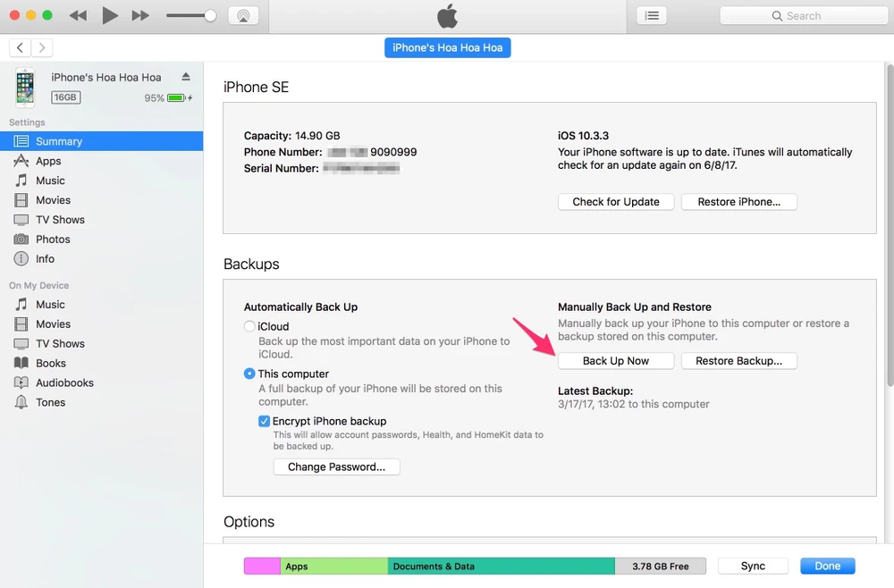894x588 pixels.
Task: Go forward with the right chevron
Action: (42, 47)
